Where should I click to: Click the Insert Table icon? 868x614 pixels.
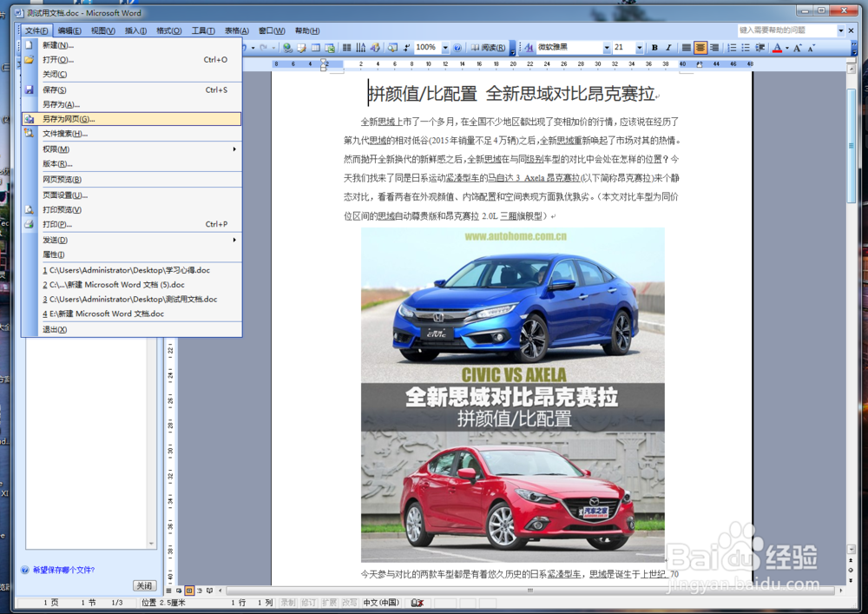click(x=316, y=48)
